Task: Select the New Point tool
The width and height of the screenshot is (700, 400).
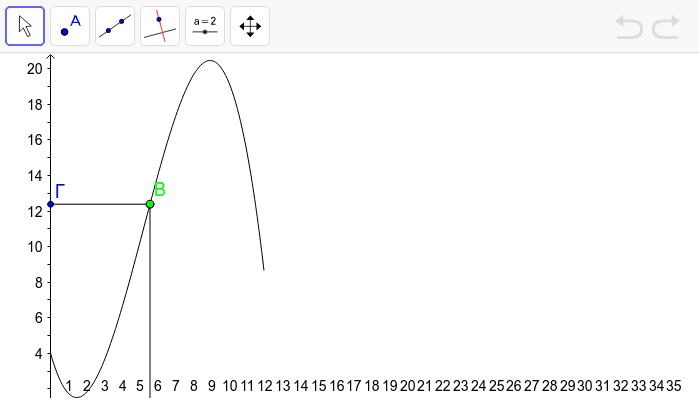Action: (70, 26)
